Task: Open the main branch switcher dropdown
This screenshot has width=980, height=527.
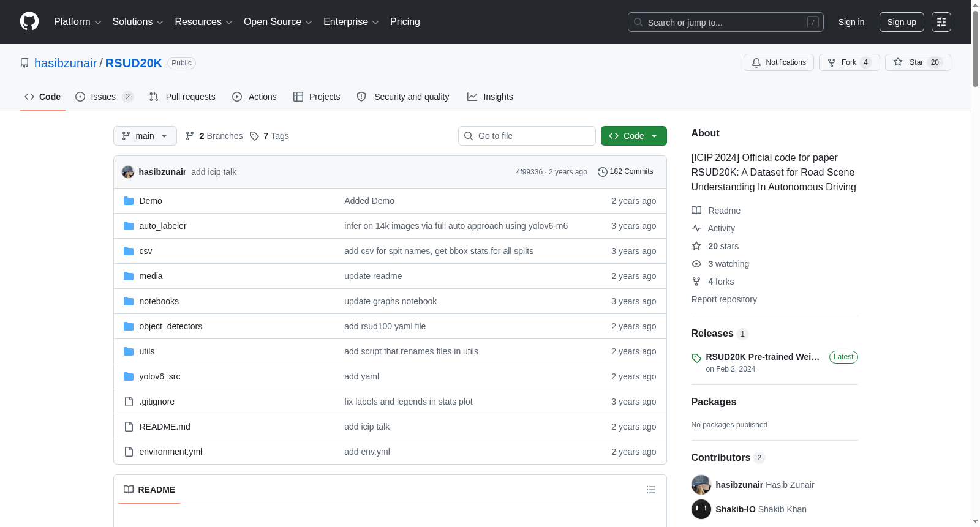Action: (145, 136)
